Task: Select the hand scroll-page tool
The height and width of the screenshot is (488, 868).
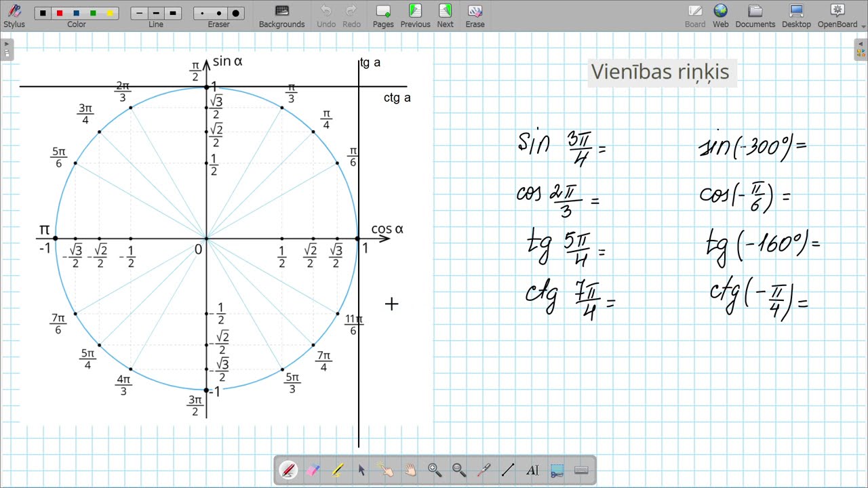Action: coord(410,470)
